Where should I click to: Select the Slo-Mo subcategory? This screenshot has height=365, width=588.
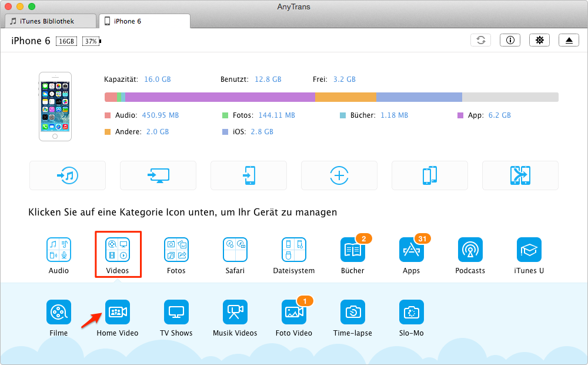(412, 312)
